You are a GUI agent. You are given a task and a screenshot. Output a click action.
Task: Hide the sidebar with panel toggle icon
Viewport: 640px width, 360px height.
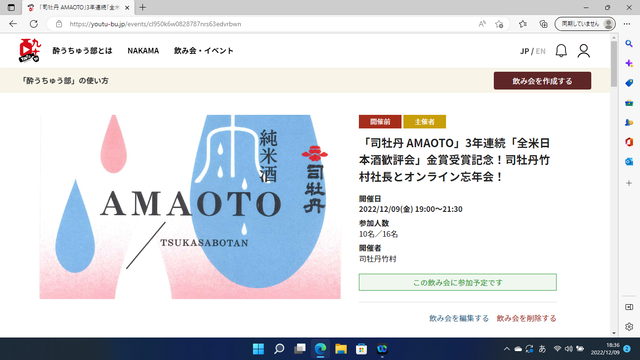point(629,307)
